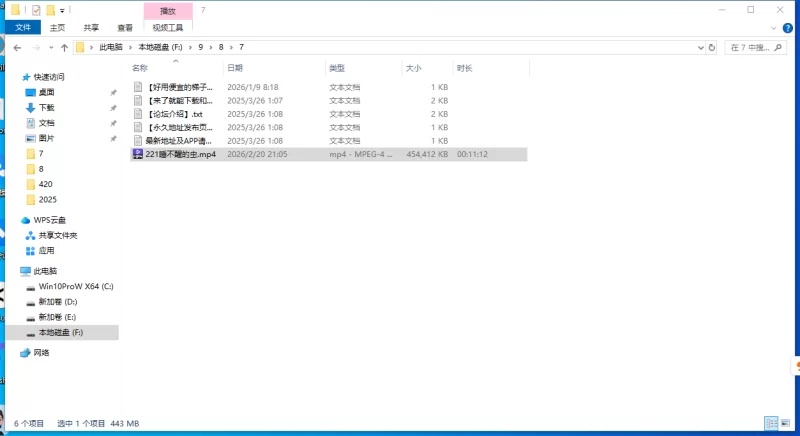Jump to 此电脑 in breadcrumb
The image size is (800, 436).
(111, 47)
